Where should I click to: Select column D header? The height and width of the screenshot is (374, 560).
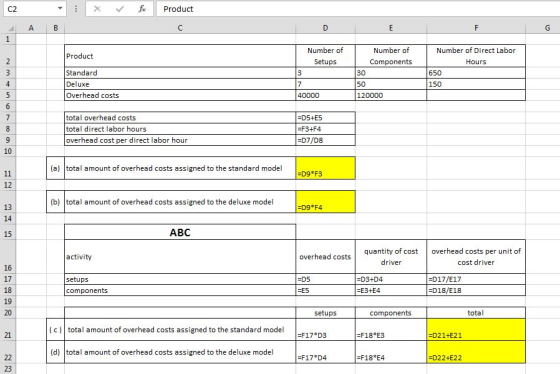pos(325,28)
